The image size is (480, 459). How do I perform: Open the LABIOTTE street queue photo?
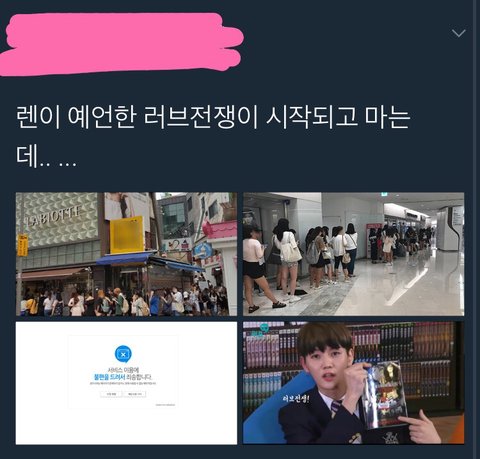click(x=126, y=254)
